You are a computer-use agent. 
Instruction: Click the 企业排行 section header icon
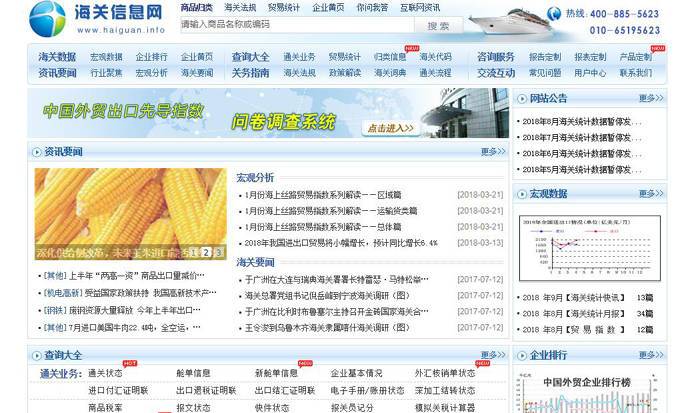[x=521, y=355]
